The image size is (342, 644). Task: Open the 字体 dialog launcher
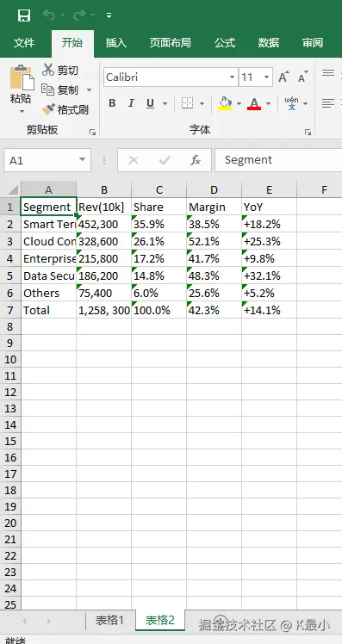click(x=308, y=132)
